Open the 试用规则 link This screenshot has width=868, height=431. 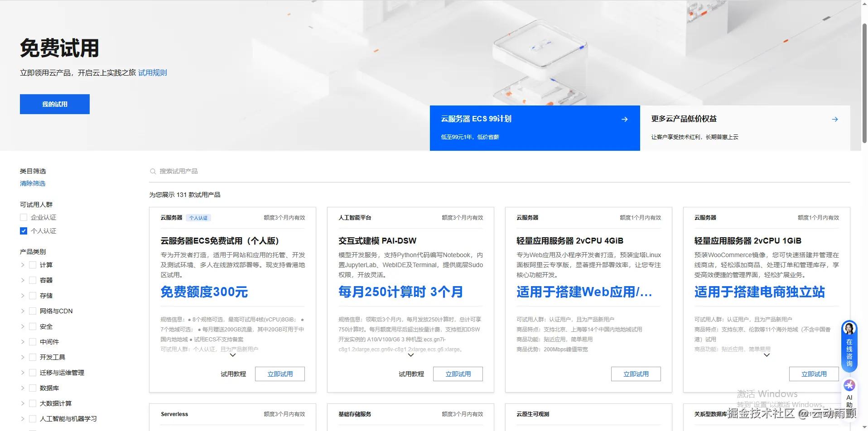153,72
